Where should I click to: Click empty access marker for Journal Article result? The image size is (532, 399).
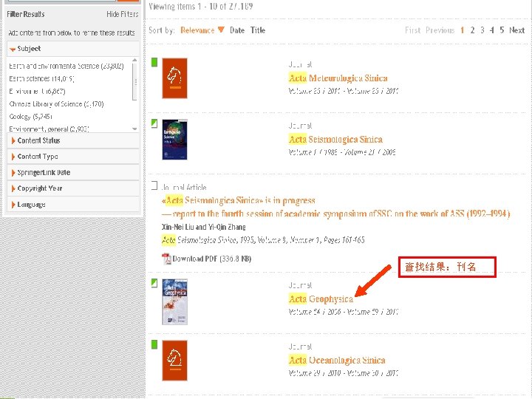click(154, 185)
